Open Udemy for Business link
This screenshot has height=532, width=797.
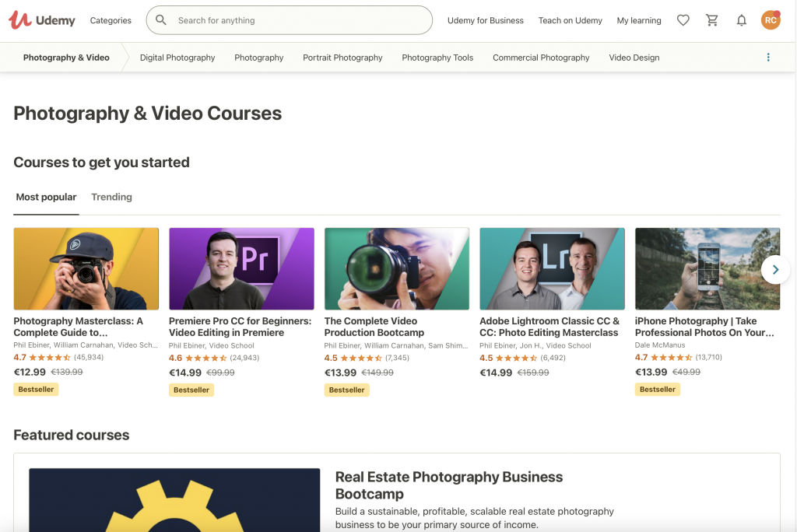coord(486,20)
